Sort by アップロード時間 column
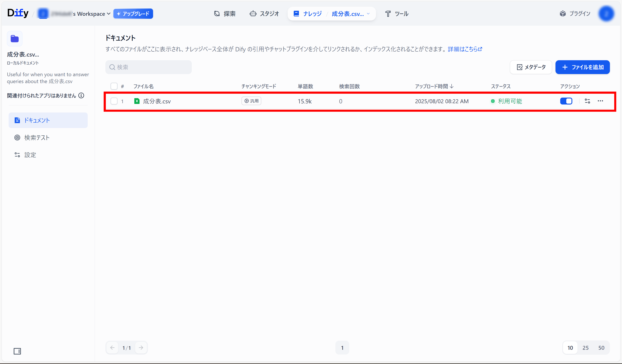This screenshot has height=364, width=622. point(434,86)
